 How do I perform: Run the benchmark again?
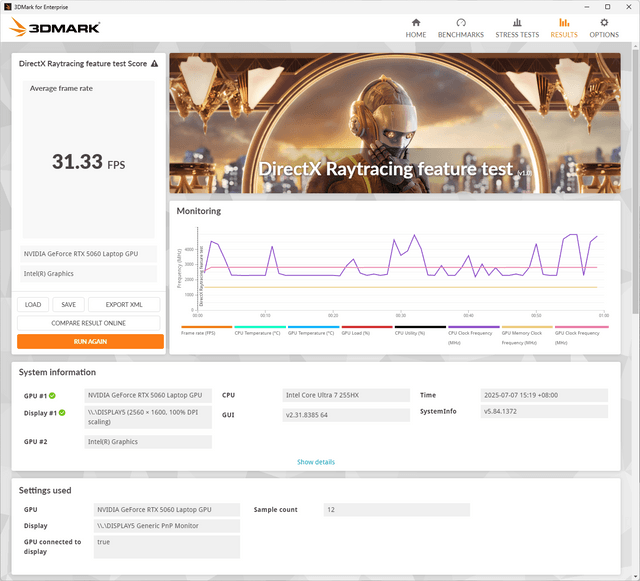coord(90,342)
